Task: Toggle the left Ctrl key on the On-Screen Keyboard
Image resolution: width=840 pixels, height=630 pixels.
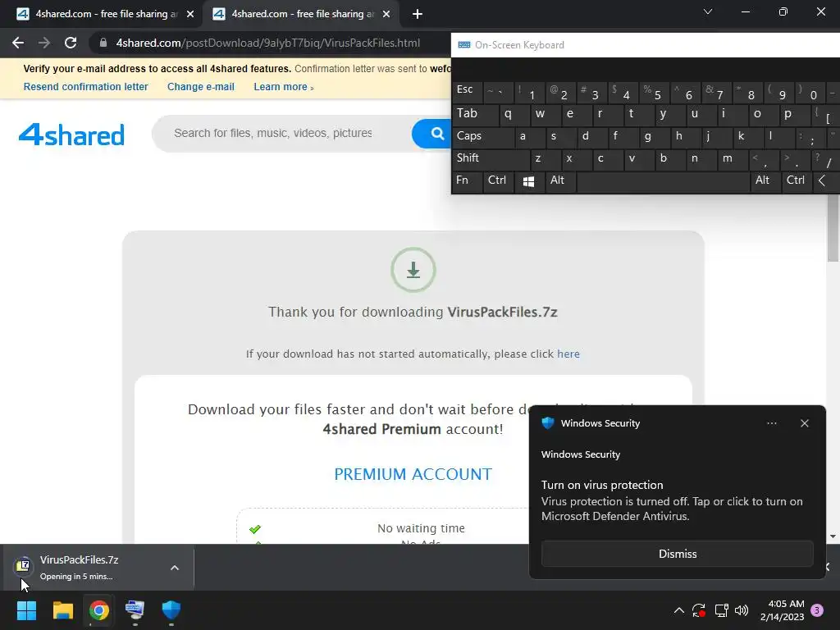Action: [x=498, y=180]
